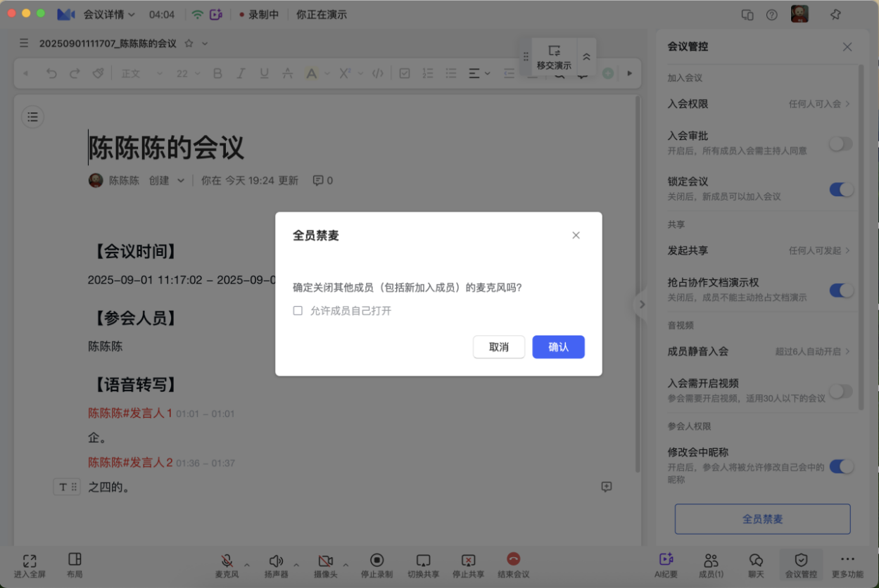
Task: Toggle 抢占协作文档演示权 switch
Action: pos(841,290)
